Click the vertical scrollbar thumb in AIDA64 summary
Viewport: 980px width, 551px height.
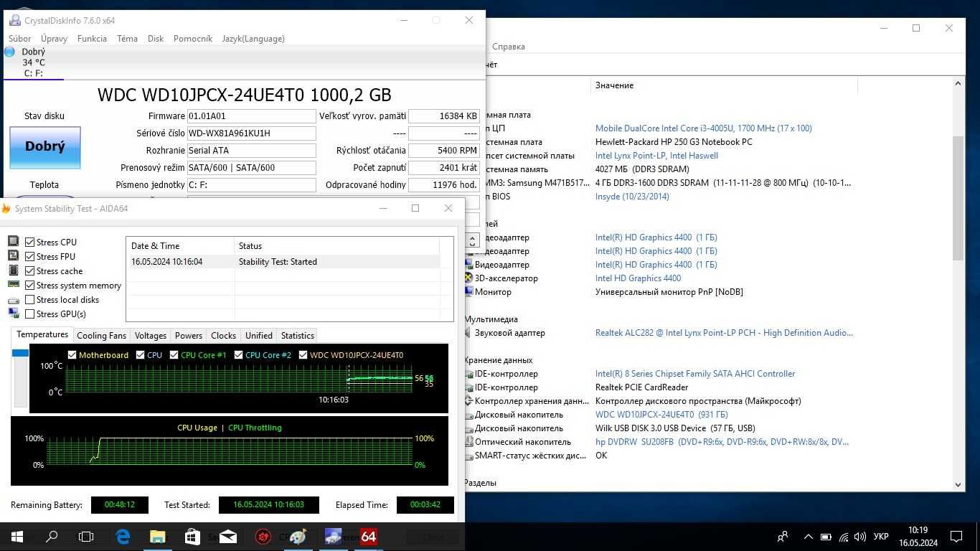[x=958, y=197]
